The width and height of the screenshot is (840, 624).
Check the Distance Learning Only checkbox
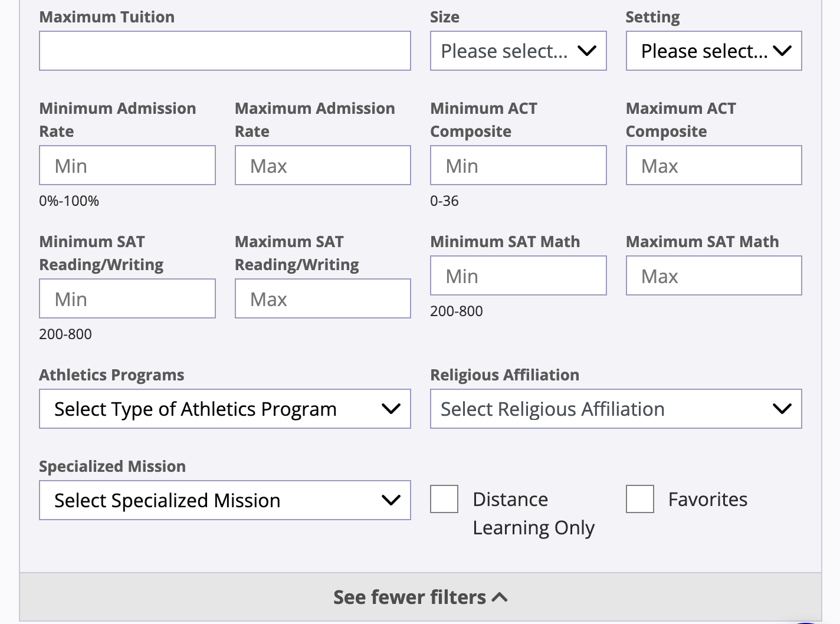coord(444,499)
